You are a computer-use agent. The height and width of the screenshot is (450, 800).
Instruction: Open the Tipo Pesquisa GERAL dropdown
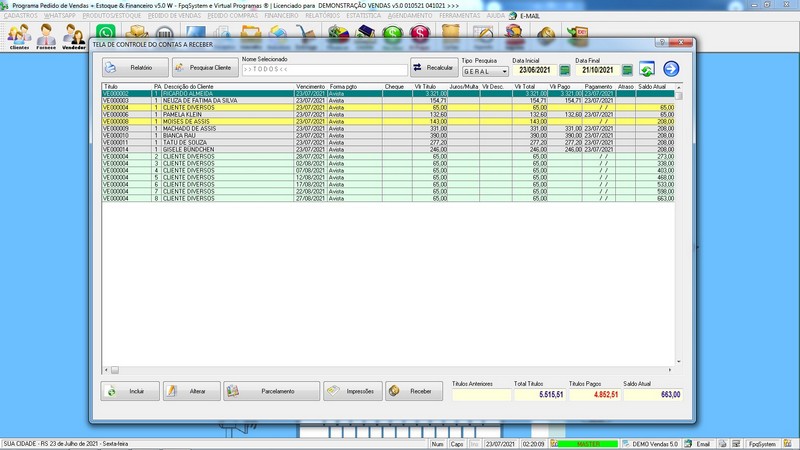click(x=485, y=71)
